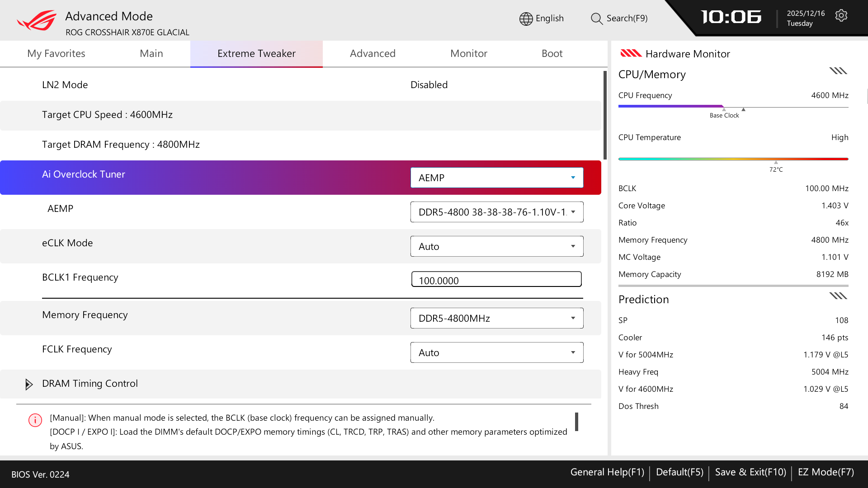Image resolution: width=868 pixels, height=488 pixels.
Task: Click the globe language icon
Action: click(526, 19)
